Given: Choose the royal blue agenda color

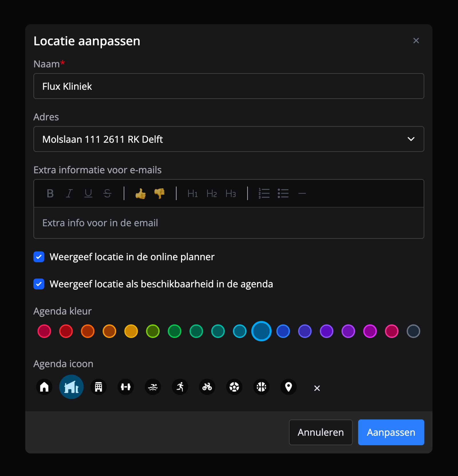Looking at the screenshot, I should click(x=283, y=331).
